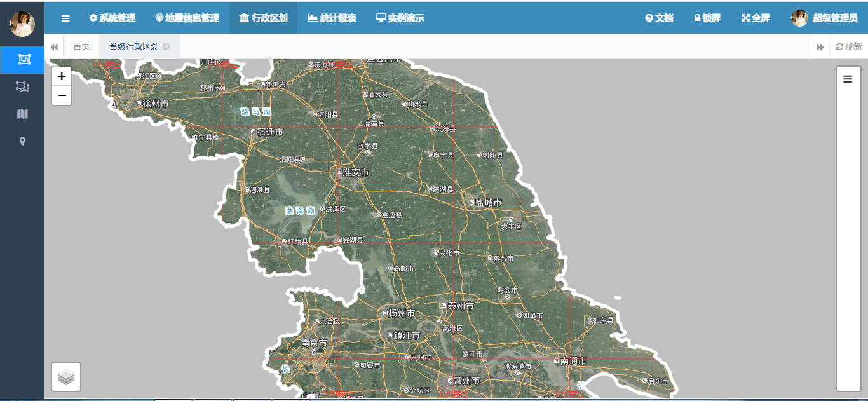Click 镇江市 label on map
Image resolution: width=868 pixels, height=401 pixels.
[407, 336]
